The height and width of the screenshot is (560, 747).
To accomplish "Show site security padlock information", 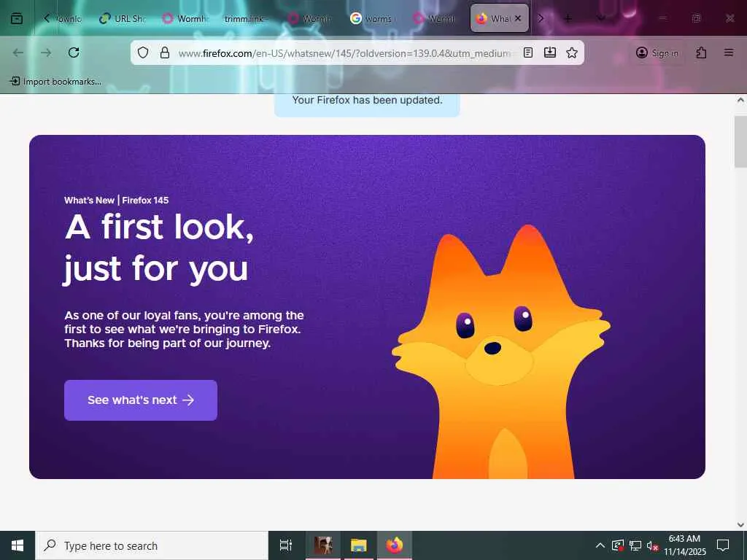I will [x=165, y=52].
